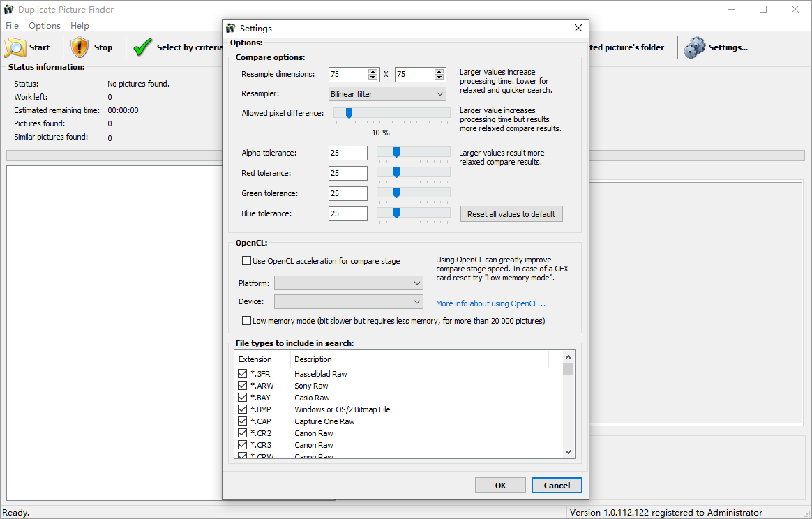The image size is (812, 519).
Task: Open the OpenCL Platform dropdown
Action: 349,283
